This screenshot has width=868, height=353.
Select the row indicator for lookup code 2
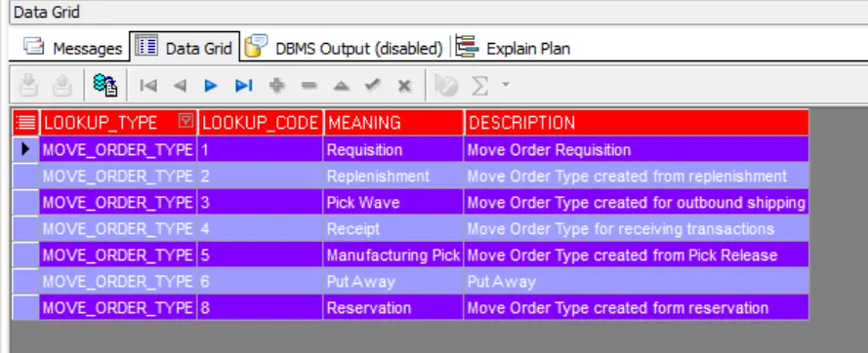pos(25,176)
